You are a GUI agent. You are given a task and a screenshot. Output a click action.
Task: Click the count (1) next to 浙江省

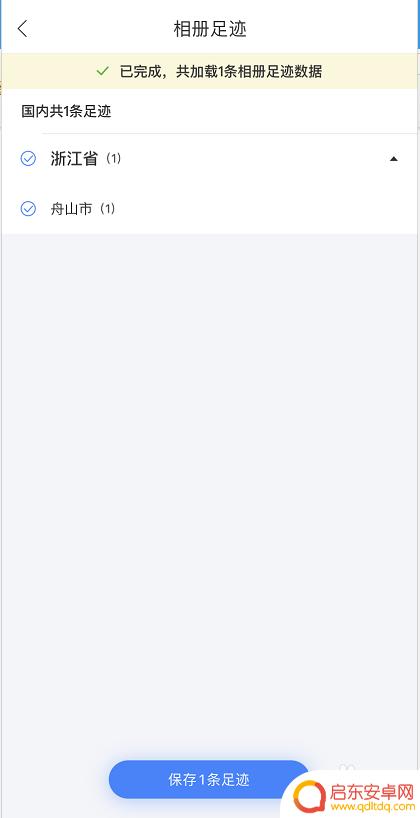[x=113, y=158]
